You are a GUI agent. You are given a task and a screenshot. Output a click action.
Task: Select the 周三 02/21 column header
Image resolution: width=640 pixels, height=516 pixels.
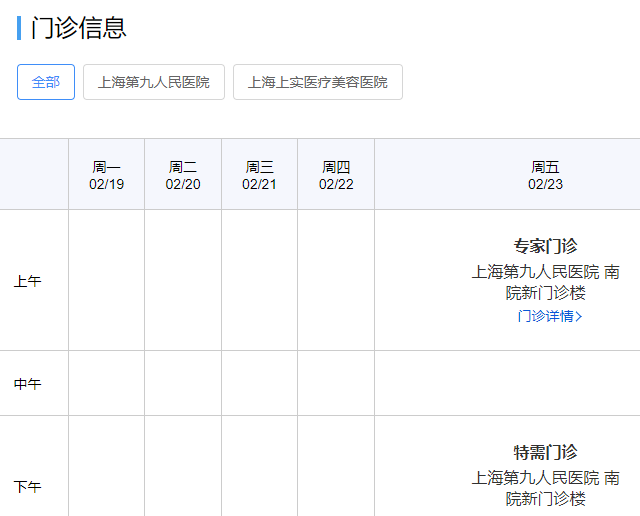[260, 175]
